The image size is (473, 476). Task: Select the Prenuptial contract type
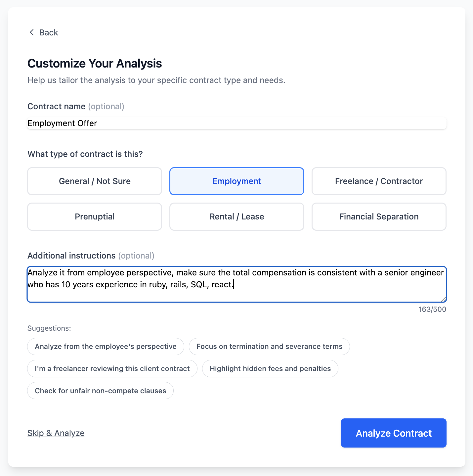94,216
